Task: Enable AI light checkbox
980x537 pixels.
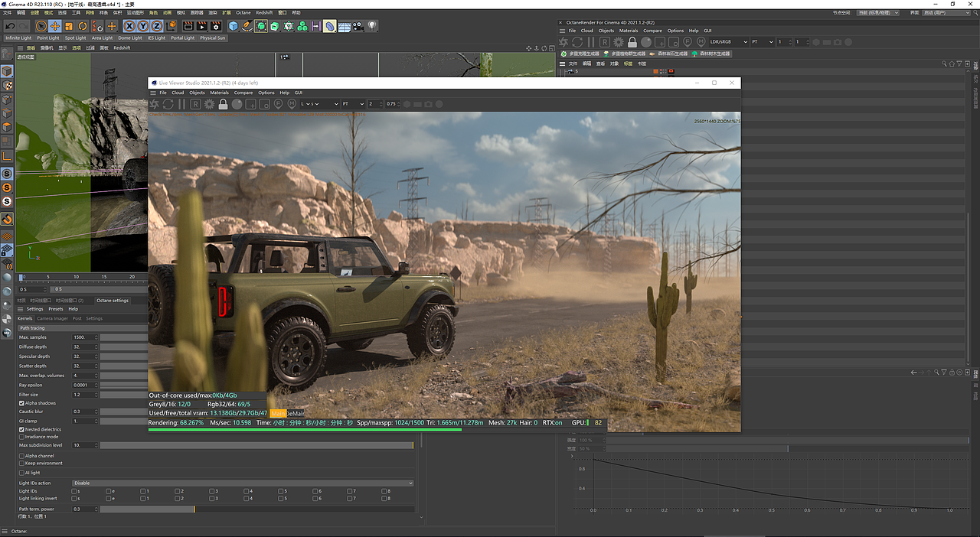Action: click(21, 473)
